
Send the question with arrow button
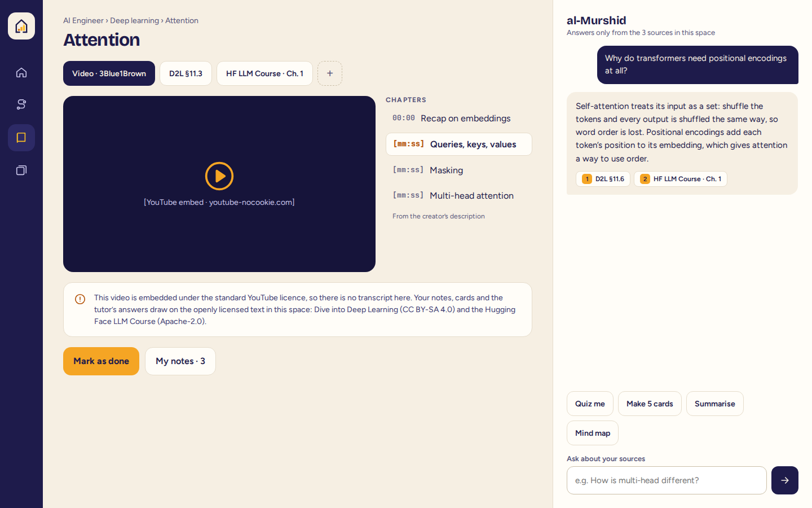click(x=785, y=480)
